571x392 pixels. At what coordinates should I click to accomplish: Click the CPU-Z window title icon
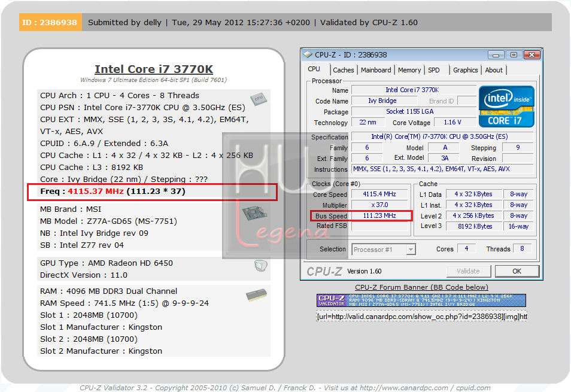[308, 54]
